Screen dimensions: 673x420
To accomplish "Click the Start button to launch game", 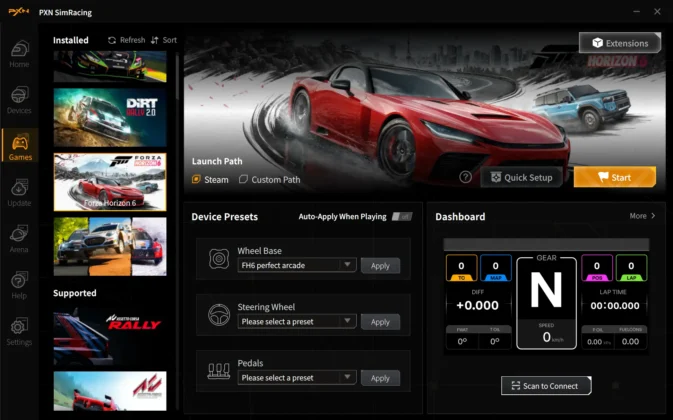I will click(x=615, y=177).
